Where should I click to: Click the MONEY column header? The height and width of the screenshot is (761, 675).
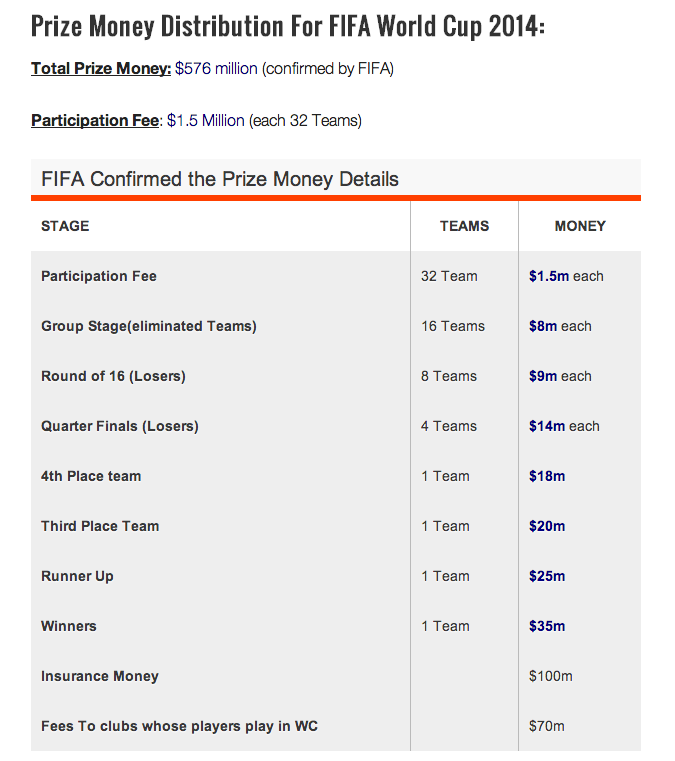(580, 226)
